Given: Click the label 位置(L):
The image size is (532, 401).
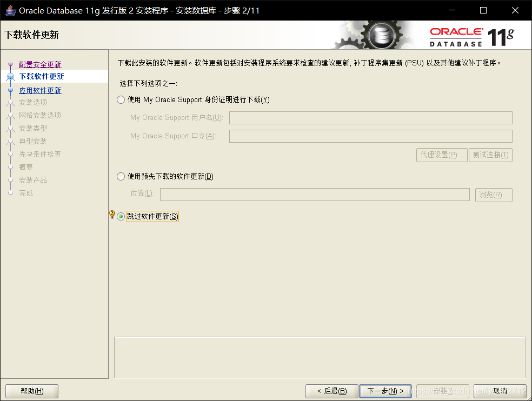Looking at the screenshot, I should pos(142,193).
